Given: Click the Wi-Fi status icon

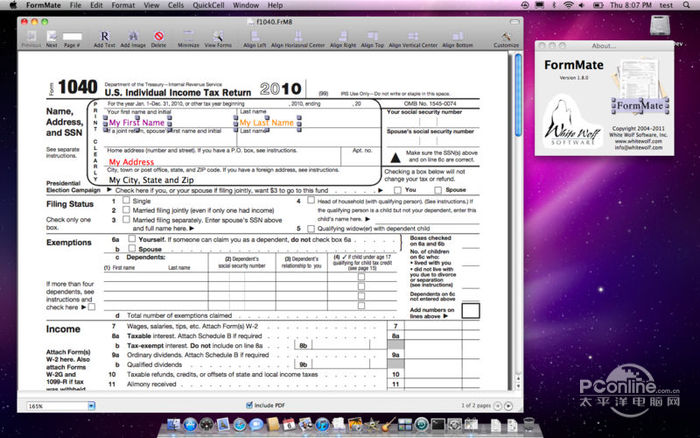Looking at the screenshot, I should point(568,5).
